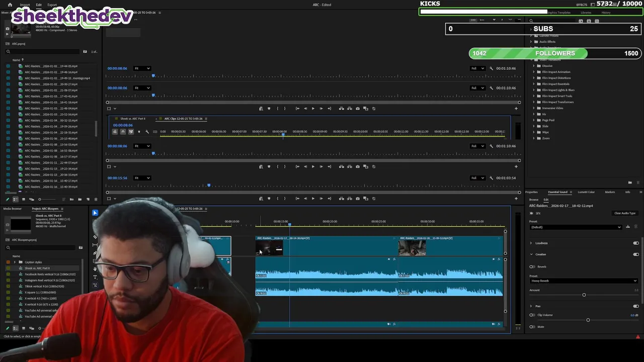The height and width of the screenshot is (362, 644).
Task: Toggle Linked Selection in nested timeline toolbar
Action: tap(131, 132)
